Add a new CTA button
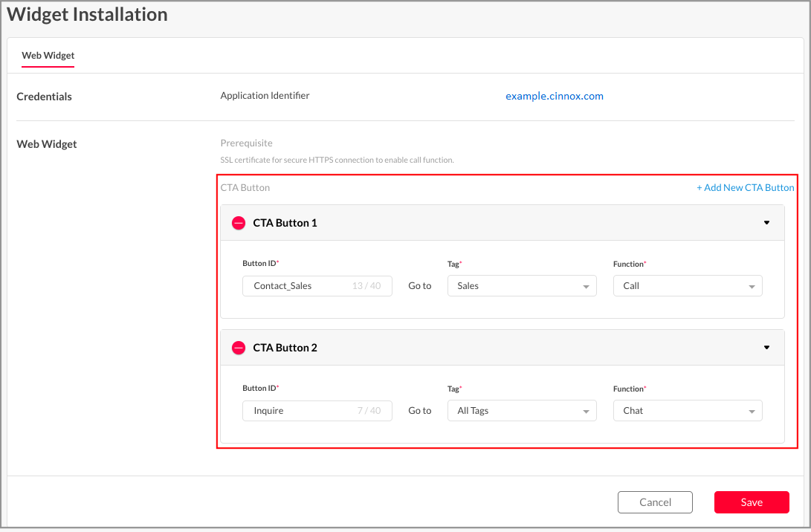Screen dimensions: 811x532 746,188
